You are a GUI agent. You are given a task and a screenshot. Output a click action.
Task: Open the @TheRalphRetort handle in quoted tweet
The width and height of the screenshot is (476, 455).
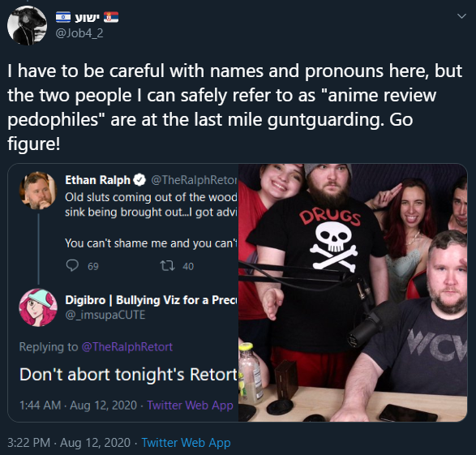pyautogui.click(x=195, y=180)
